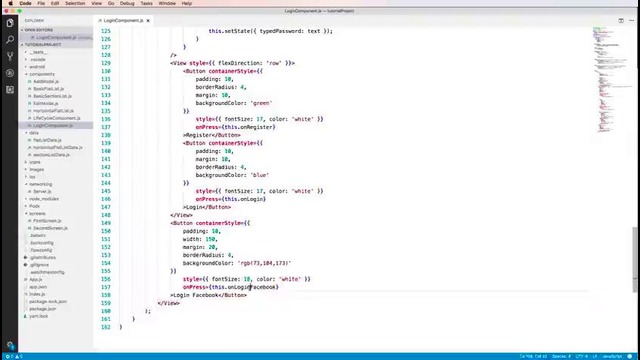Open HorizontalFlatList.js in the file tree
This screenshot has width=640, height=360.
(53, 111)
